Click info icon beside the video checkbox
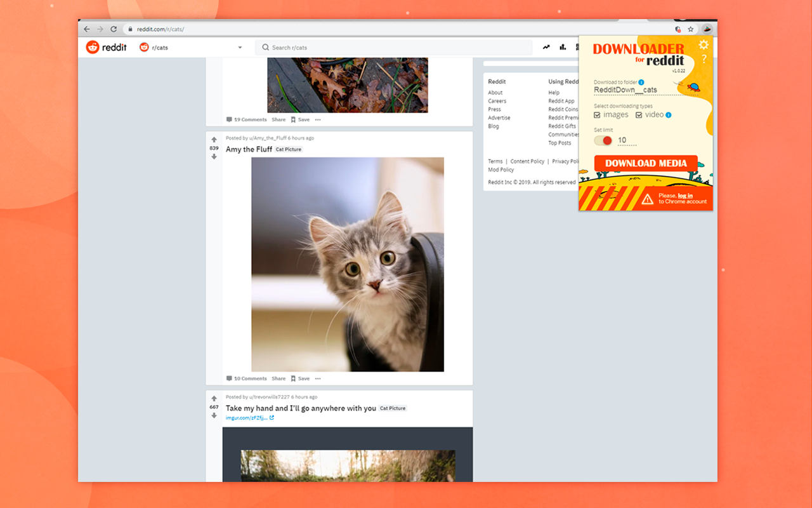 tap(668, 115)
